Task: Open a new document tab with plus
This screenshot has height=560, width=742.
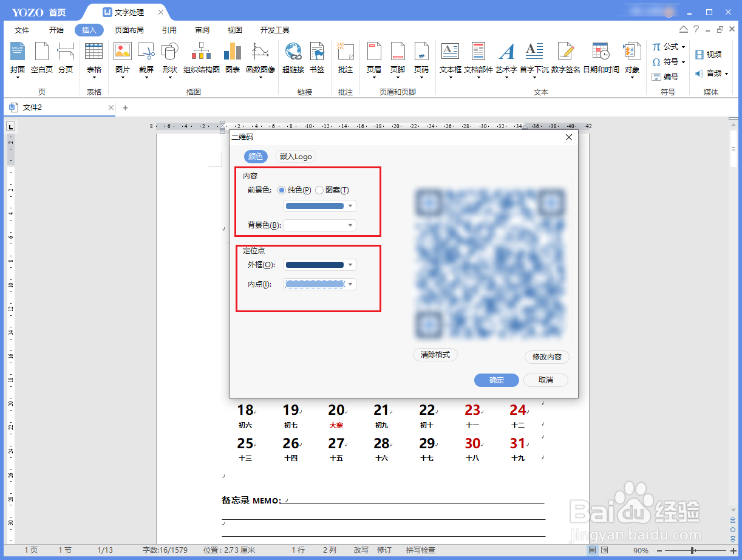Action: 126,108
